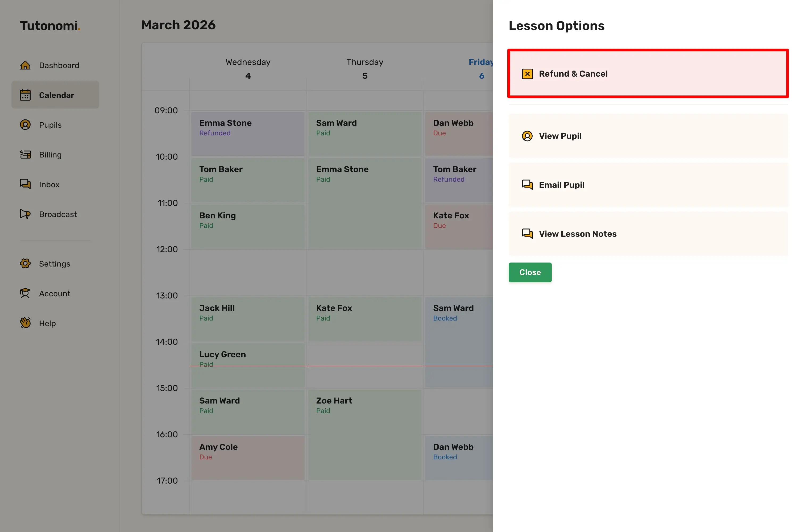Viewport: 804px width, 532px height.
Task: Click the Billing icon in sidebar
Action: [x=25, y=155]
